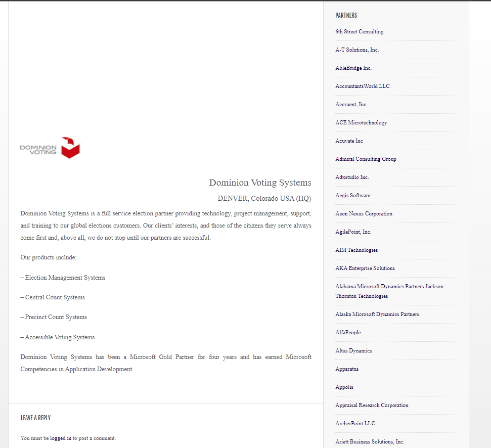Image resolution: width=491 pixels, height=448 pixels.
Task: Open Apparatus partner page
Action: tap(347, 369)
